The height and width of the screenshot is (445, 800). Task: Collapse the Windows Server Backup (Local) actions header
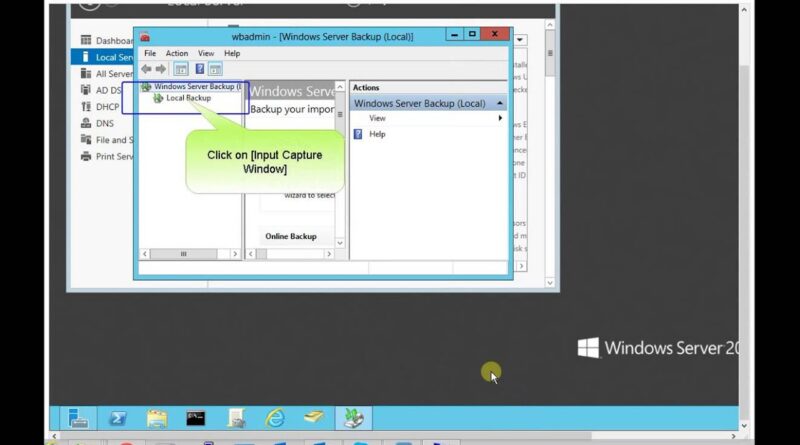500,103
